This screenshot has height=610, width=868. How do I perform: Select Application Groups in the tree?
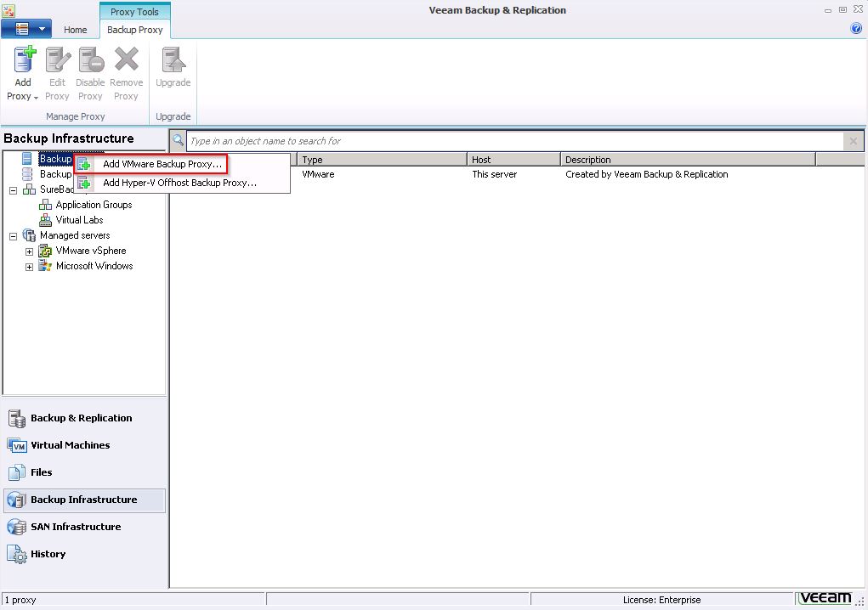94,205
